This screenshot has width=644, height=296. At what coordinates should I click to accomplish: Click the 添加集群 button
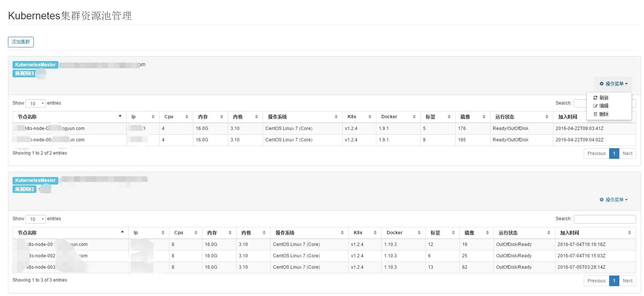[x=21, y=42]
